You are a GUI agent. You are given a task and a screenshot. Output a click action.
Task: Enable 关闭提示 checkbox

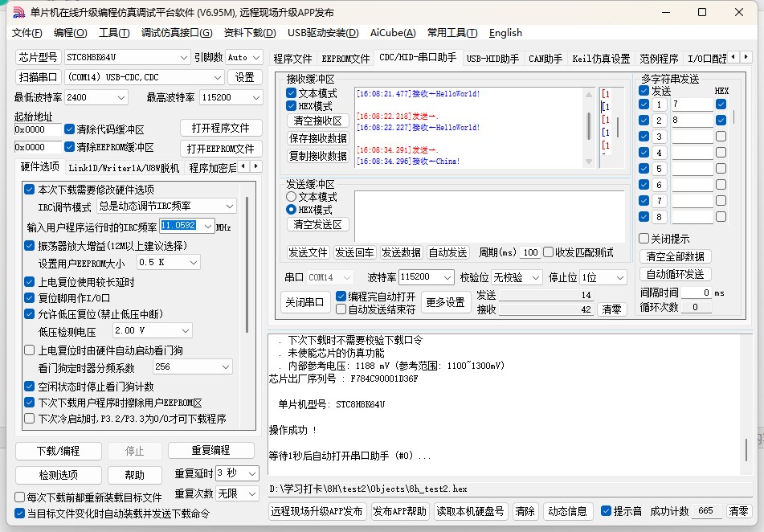click(x=643, y=239)
